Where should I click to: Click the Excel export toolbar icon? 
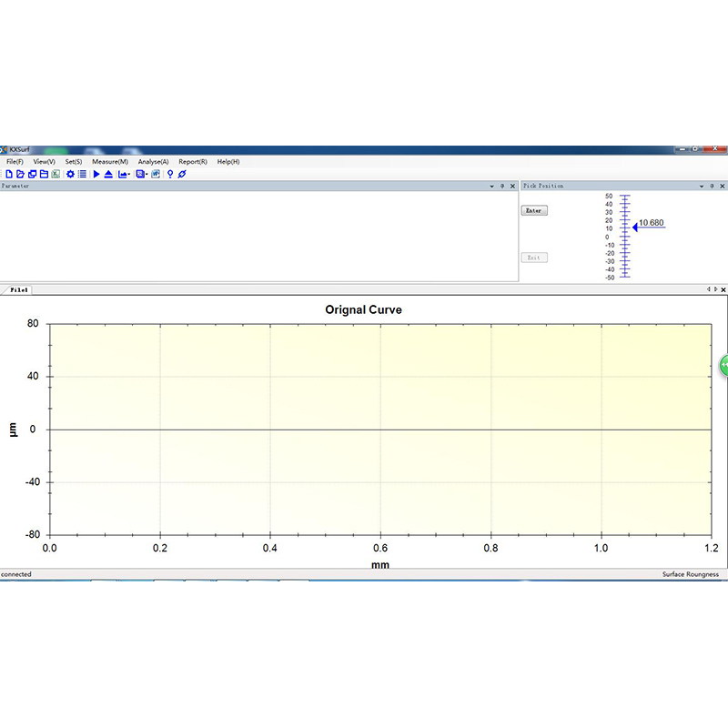[56, 174]
